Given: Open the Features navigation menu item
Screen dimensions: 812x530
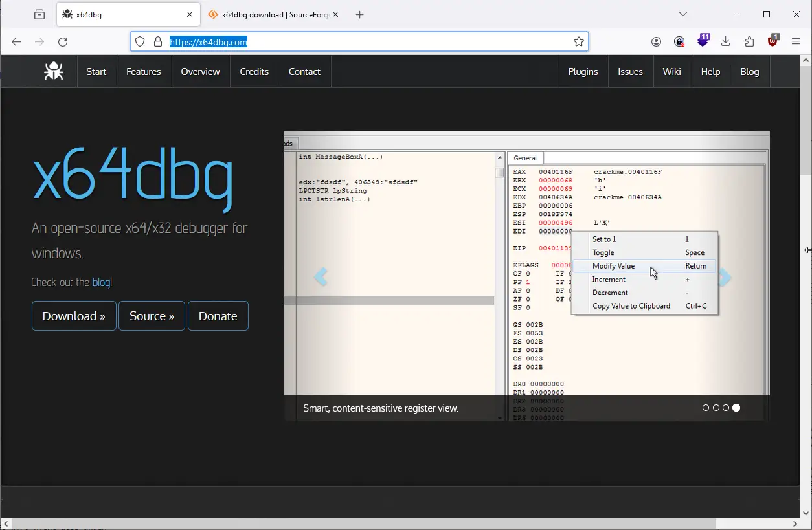Looking at the screenshot, I should [143, 72].
